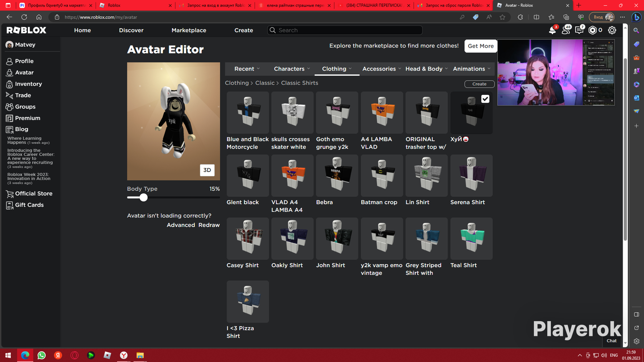Expand the Recent dropdown tab
644x362 pixels.
pyautogui.click(x=247, y=69)
